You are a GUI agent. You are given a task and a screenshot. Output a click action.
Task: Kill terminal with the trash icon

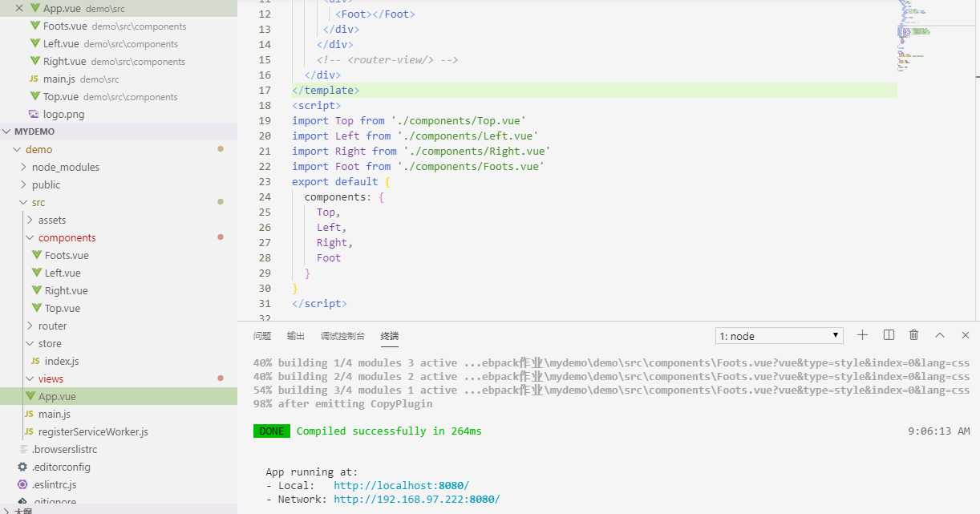tap(914, 335)
